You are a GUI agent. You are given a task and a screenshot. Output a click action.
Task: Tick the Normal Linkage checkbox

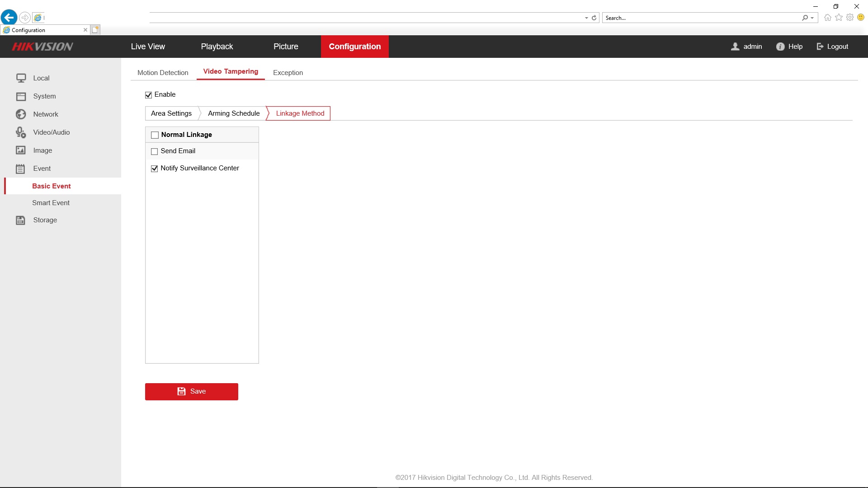pos(155,135)
